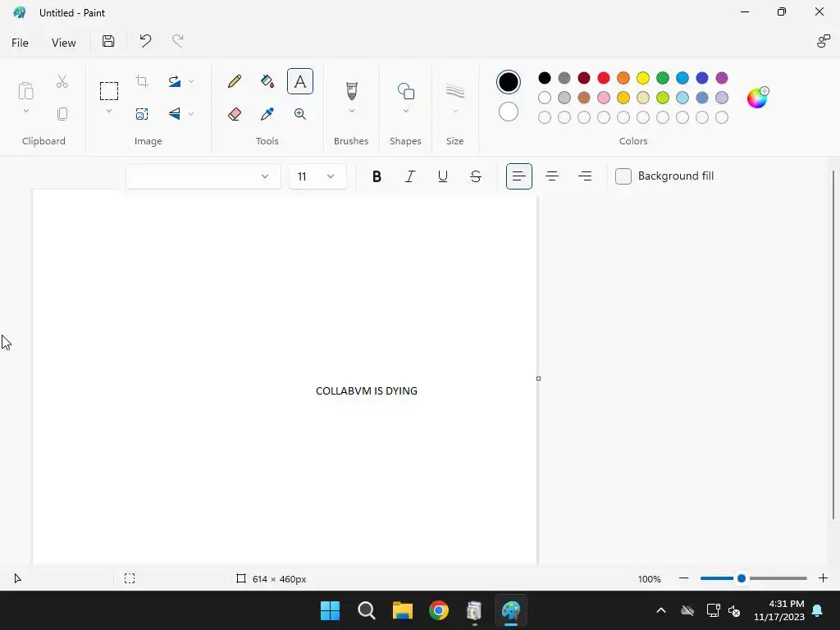Expand the Paste options arrow
The image size is (840, 630).
point(25,111)
